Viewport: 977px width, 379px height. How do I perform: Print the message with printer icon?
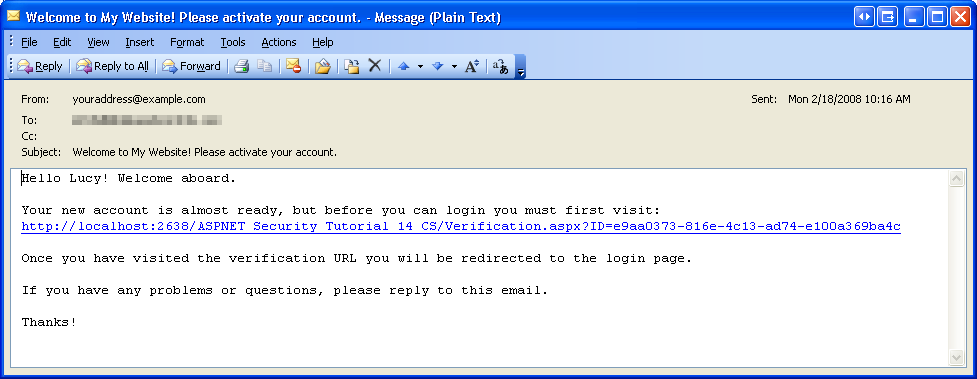[242, 66]
